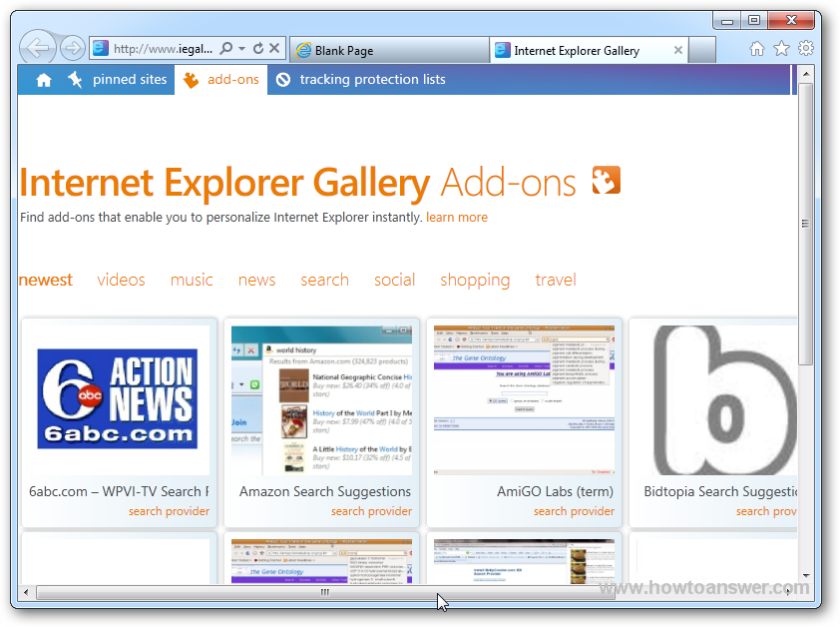The height and width of the screenshot is (627, 840).
Task: Click the Amazon Search Suggestions title
Action: [325, 491]
